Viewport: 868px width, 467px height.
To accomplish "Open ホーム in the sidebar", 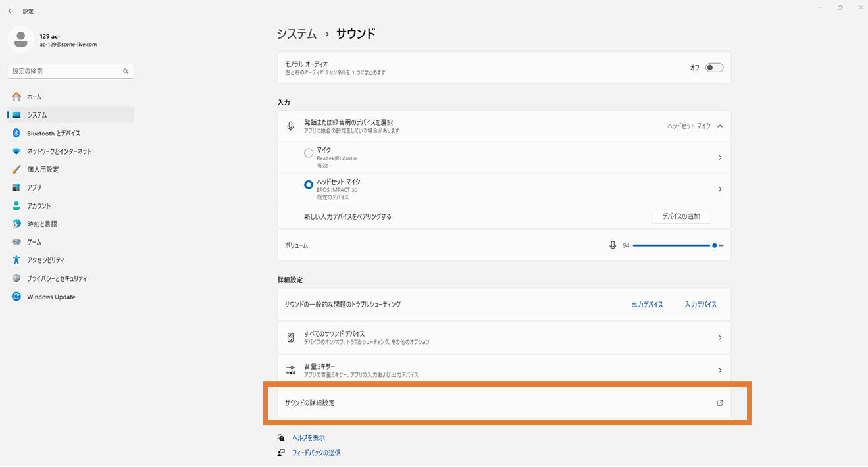I will pyautogui.click(x=71, y=97).
